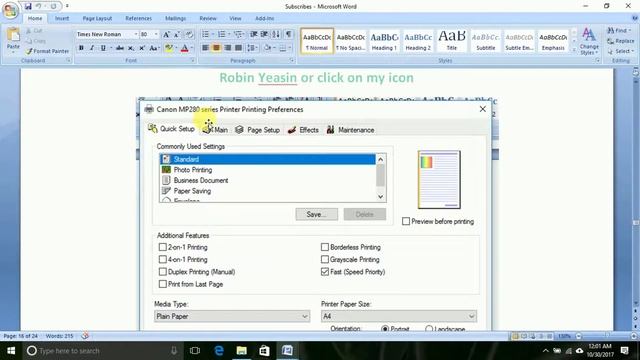The width and height of the screenshot is (640, 360).
Task: Align text right
Action: point(227,48)
